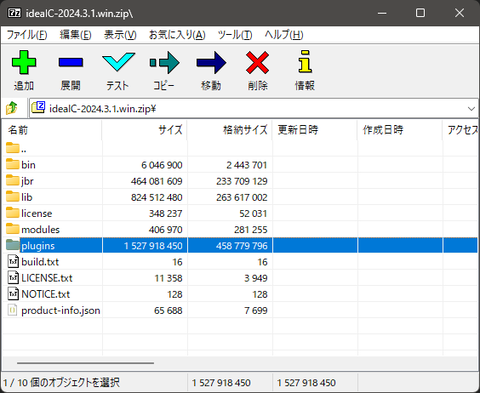Click the green plus 追加 (Add) icon
This screenshot has width=480, height=393.
(24, 62)
